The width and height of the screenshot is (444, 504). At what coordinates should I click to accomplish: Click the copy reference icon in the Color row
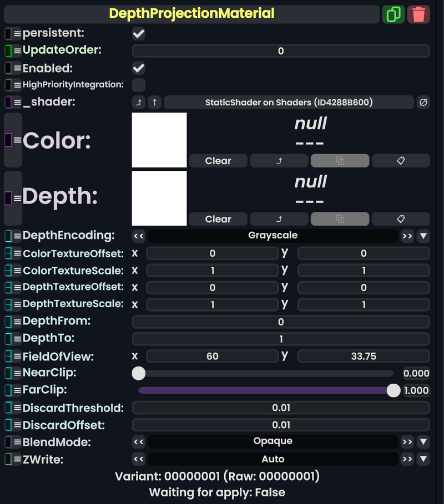(x=339, y=161)
